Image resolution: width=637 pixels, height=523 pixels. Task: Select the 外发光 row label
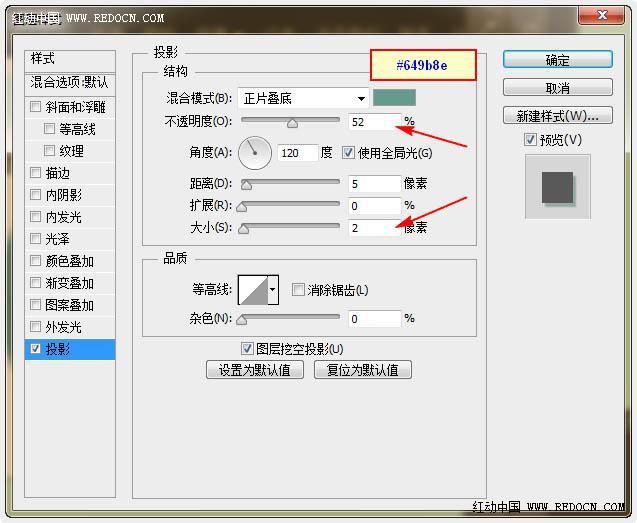click(63, 327)
